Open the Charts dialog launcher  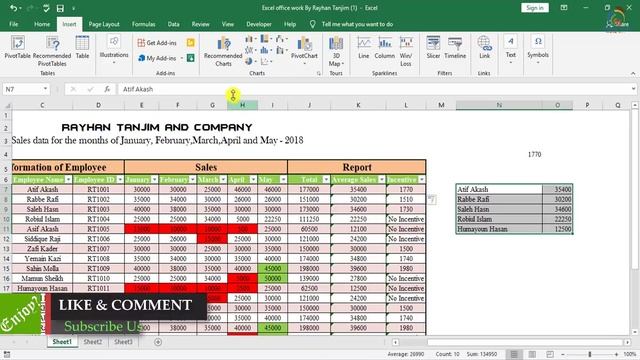coord(318,73)
